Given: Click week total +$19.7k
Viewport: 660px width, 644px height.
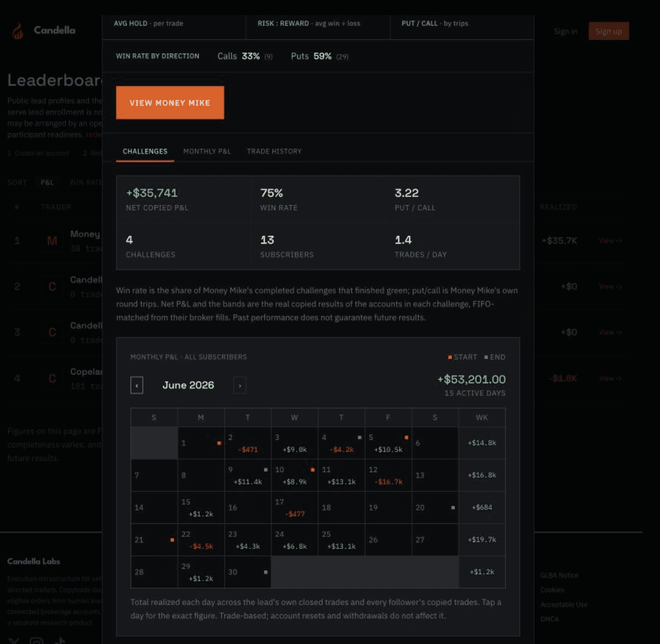Looking at the screenshot, I should point(482,540).
